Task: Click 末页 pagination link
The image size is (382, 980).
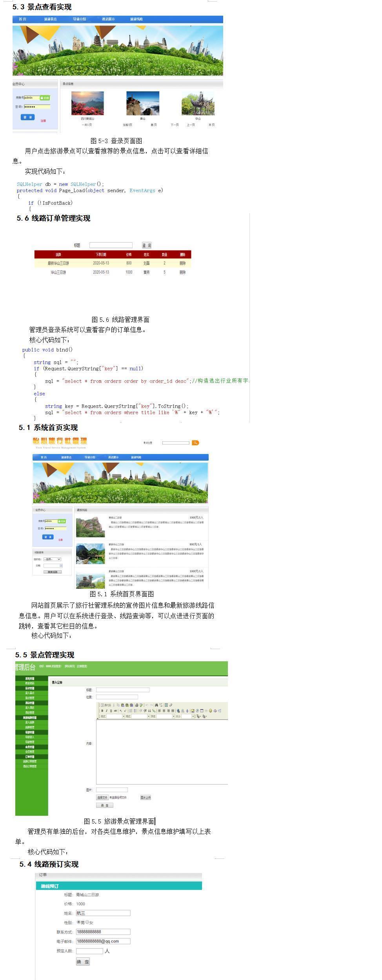Action: point(212,125)
